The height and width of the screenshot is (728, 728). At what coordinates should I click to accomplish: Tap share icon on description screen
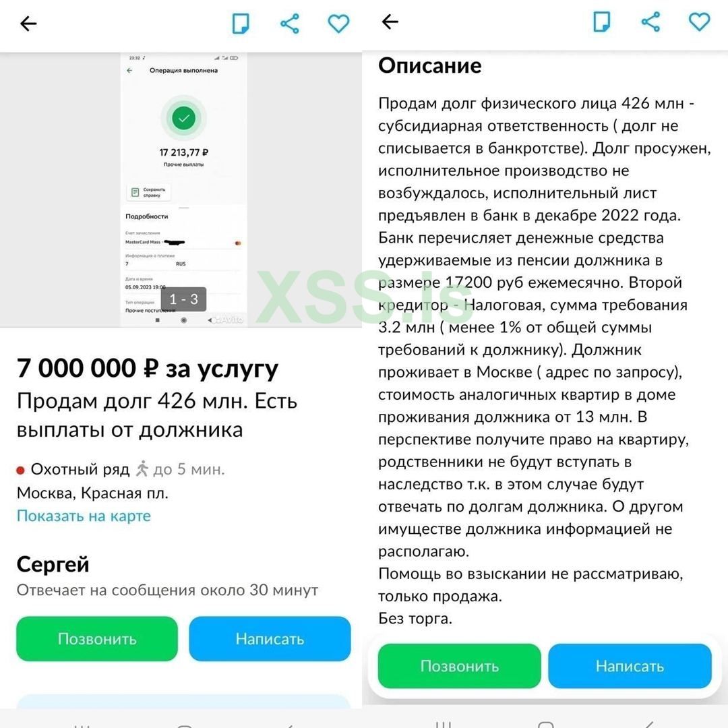650,22
